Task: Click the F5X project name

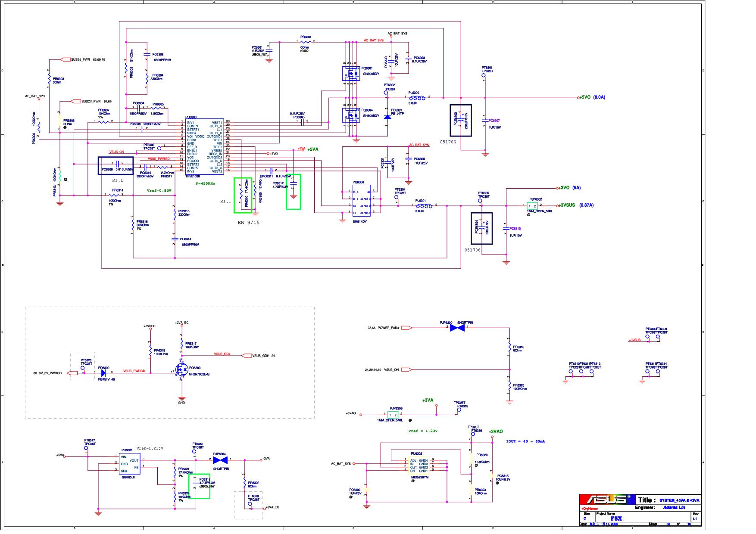Action: point(616,519)
